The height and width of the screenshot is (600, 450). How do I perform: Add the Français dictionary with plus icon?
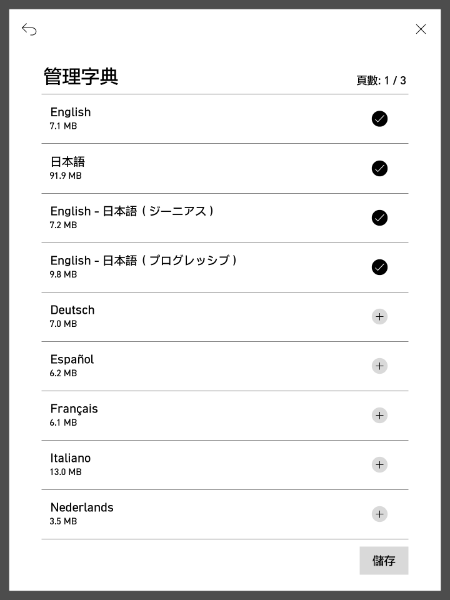(379, 415)
